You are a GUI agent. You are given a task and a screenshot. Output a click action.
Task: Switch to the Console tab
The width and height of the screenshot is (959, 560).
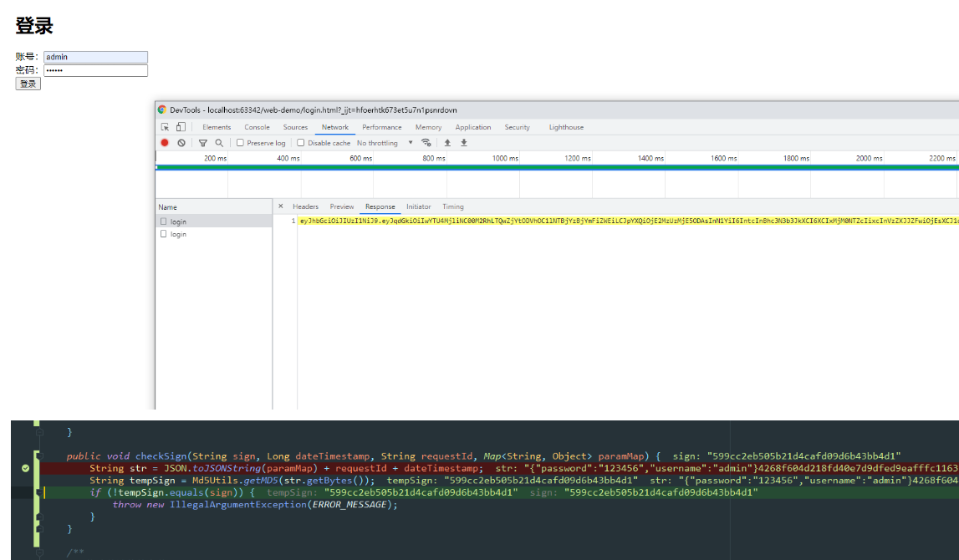(x=257, y=127)
